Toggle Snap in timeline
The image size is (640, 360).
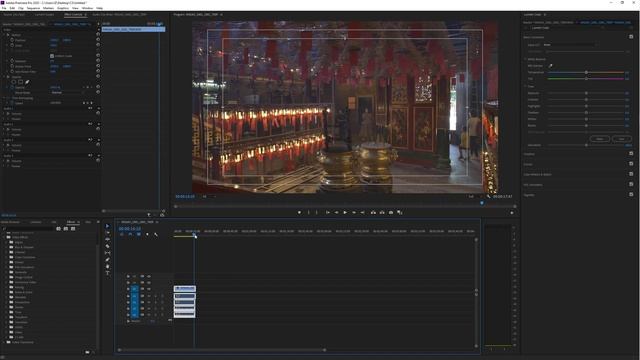point(130,234)
